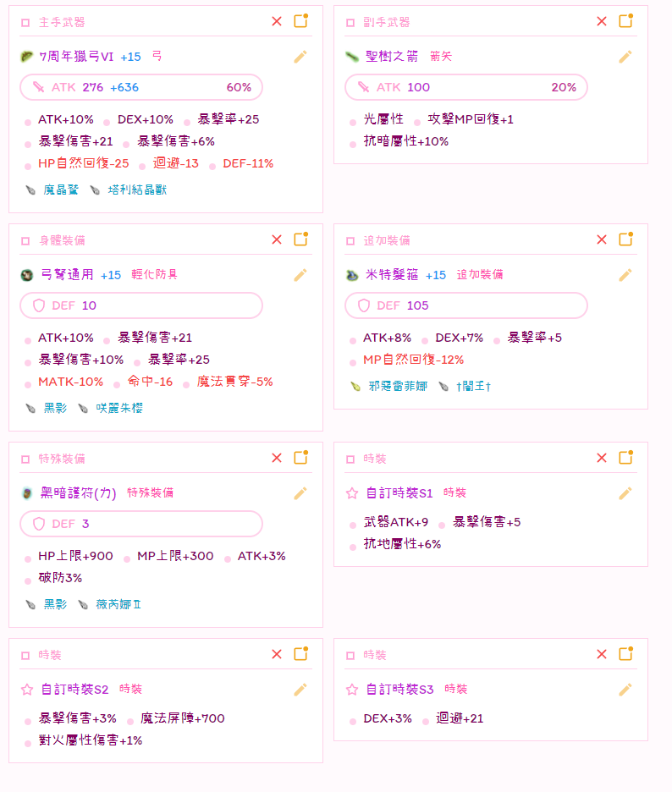Click edit pencil for 弓弩通用 armor
The height and width of the screenshot is (792, 672).
[x=300, y=275]
